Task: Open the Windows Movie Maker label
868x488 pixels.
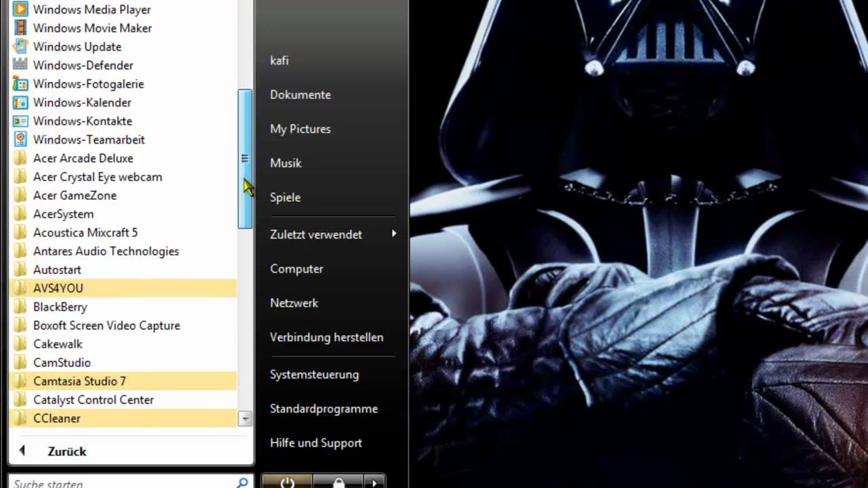Action: (92, 28)
